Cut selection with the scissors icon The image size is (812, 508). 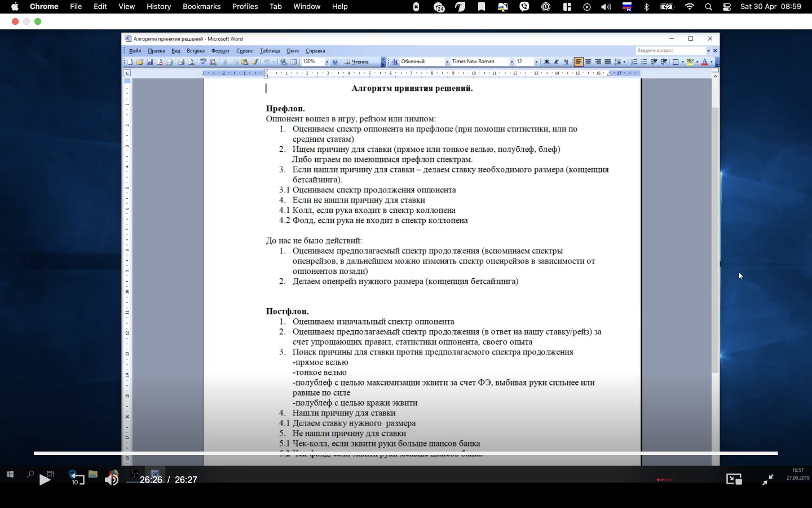point(225,62)
